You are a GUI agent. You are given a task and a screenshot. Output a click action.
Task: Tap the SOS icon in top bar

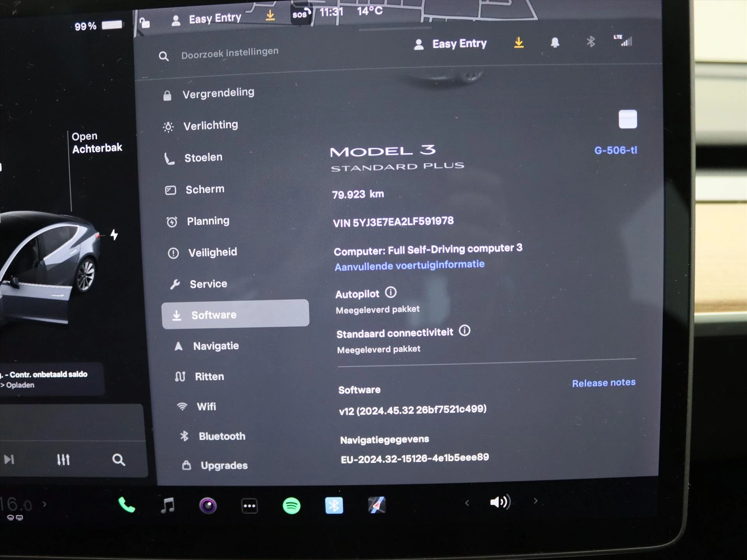[x=301, y=15]
